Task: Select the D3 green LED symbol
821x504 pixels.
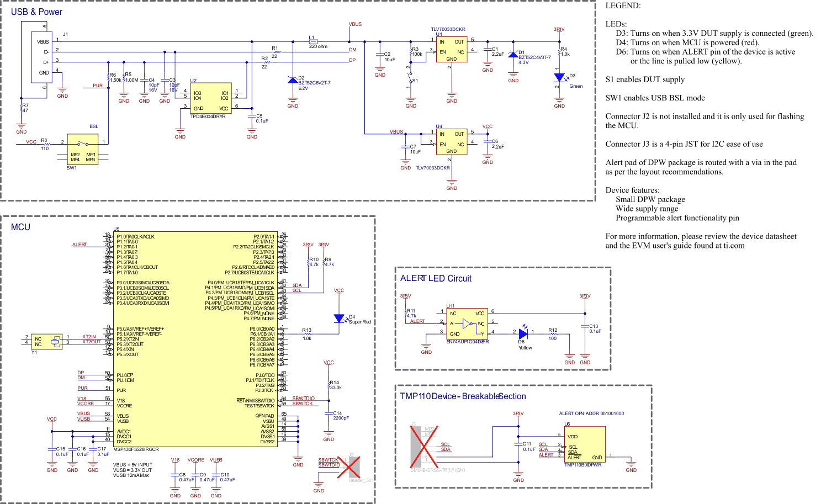Action: (x=559, y=77)
